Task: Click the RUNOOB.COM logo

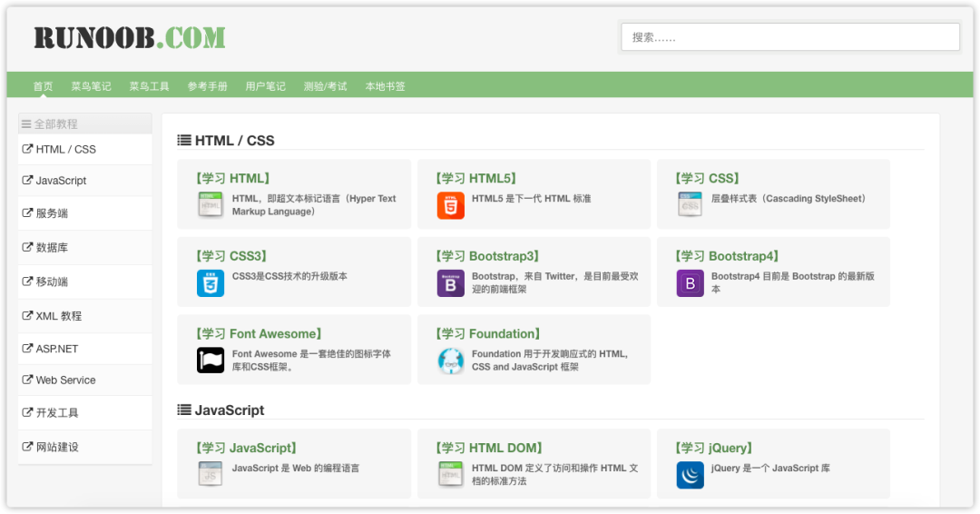Action: coord(130,37)
